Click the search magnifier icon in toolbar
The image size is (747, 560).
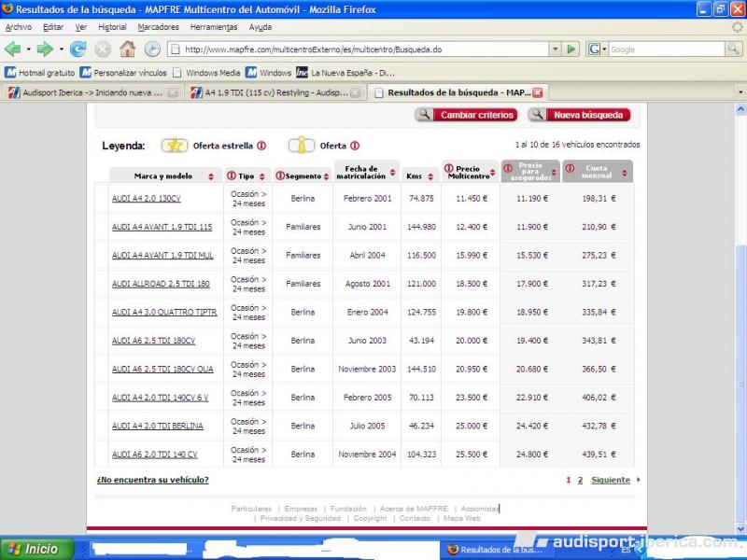click(x=733, y=49)
